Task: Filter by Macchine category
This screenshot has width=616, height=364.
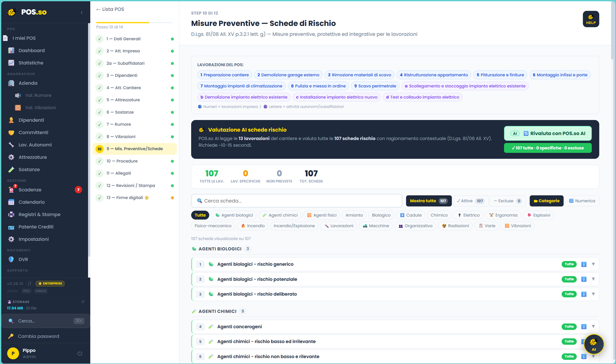Action: (x=376, y=226)
